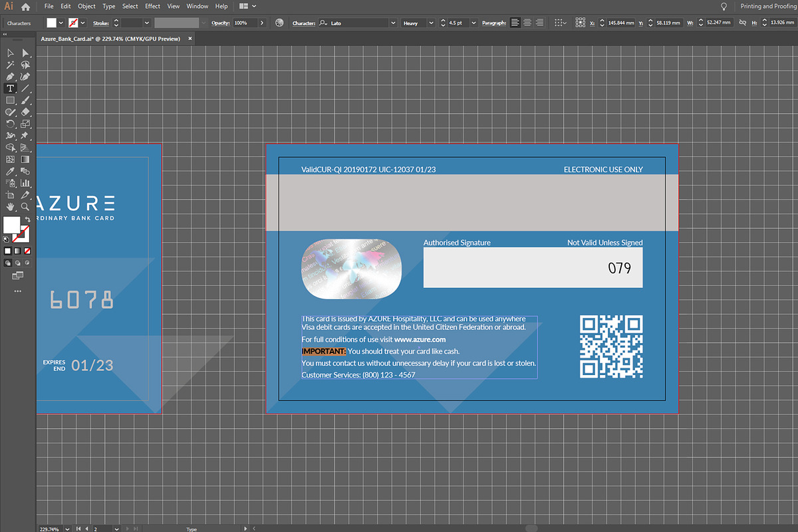Pick the Eyedropper tool
The image size is (798, 532).
(10, 172)
